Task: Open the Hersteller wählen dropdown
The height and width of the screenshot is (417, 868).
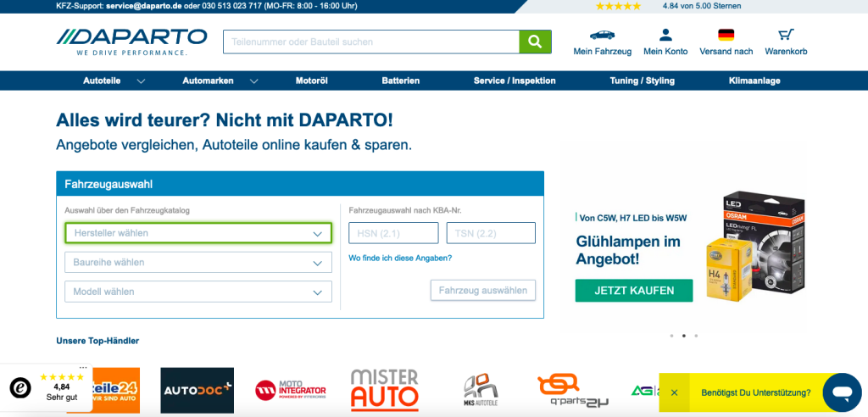Action: click(198, 233)
